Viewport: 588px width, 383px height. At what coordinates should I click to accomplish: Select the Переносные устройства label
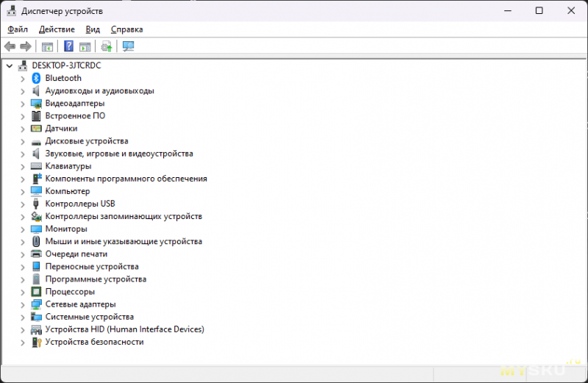[92, 266]
